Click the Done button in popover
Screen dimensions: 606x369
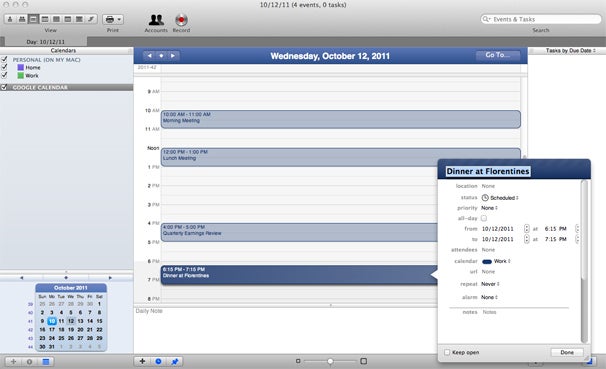click(x=567, y=352)
